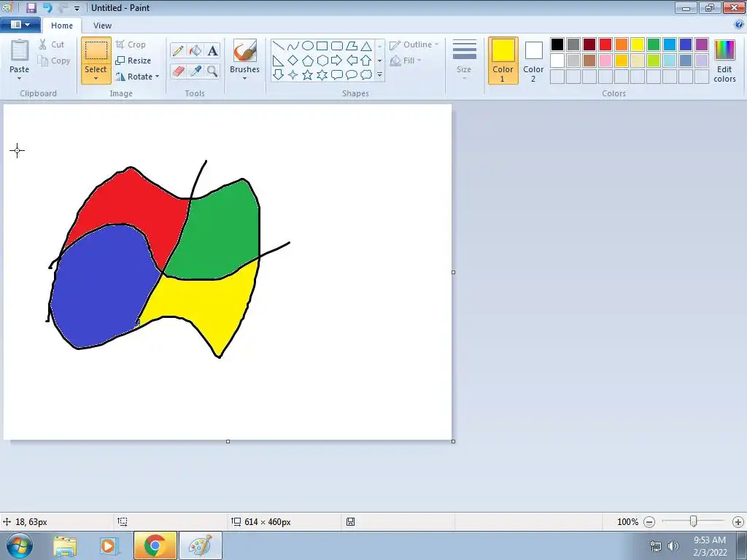Choose the Polygon shape
The width and height of the screenshot is (747, 560).
352,46
